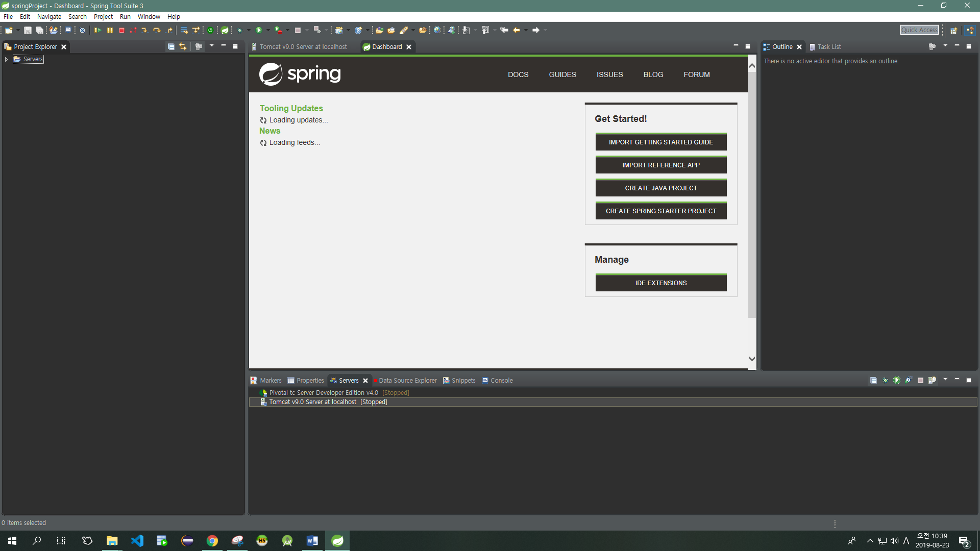Viewport: 980px width, 551px height.
Task: Open GUIDES link in Spring header
Action: point(562,74)
